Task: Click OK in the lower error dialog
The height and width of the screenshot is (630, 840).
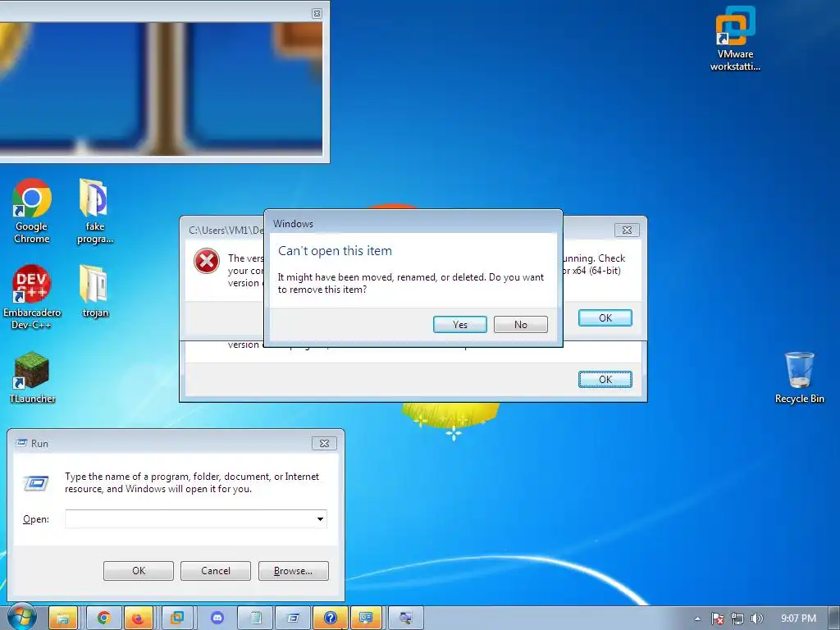Action: pyautogui.click(x=605, y=379)
